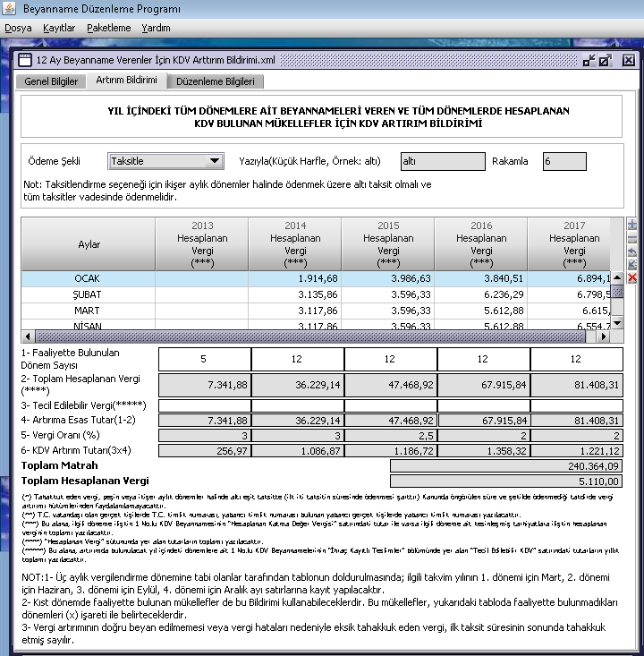Click the 2014 Dönem Sayısı field showing 12

pos(298,359)
